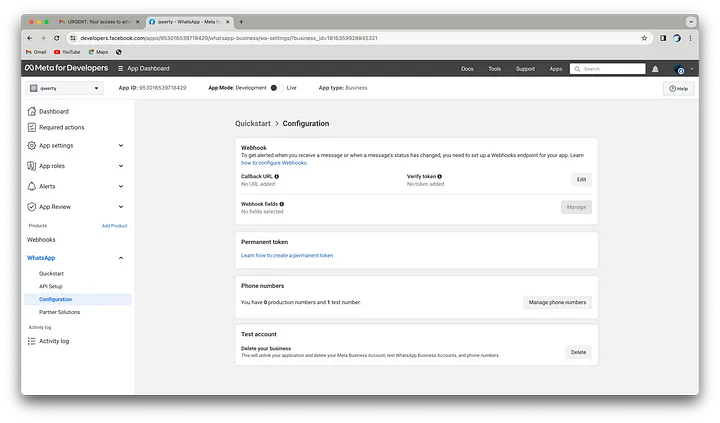Viewport: 720px width, 423px height.
Task: Bookmark page with the star icon
Action: 644,38
